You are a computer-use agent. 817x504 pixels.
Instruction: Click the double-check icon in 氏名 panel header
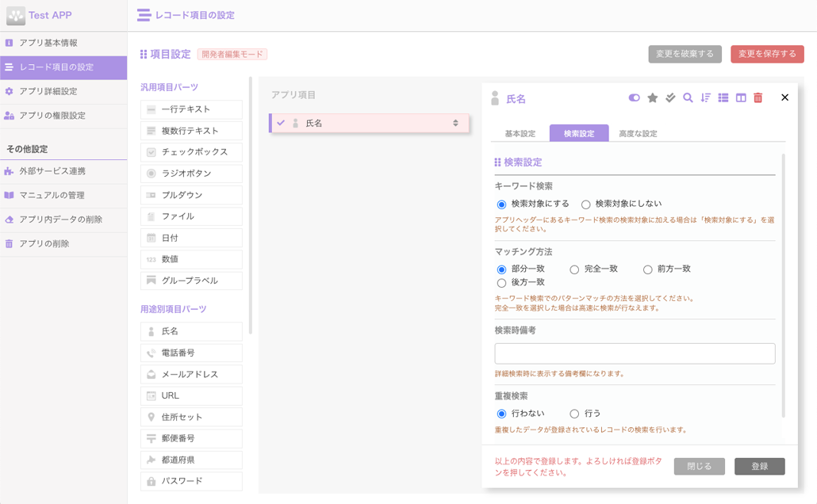tap(670, 98)
